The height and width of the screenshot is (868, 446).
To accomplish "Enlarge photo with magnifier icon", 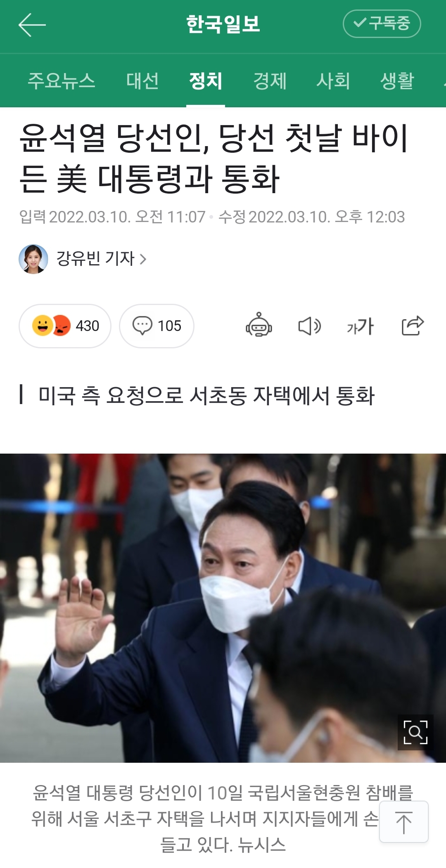I will click(x=415, y=732).
